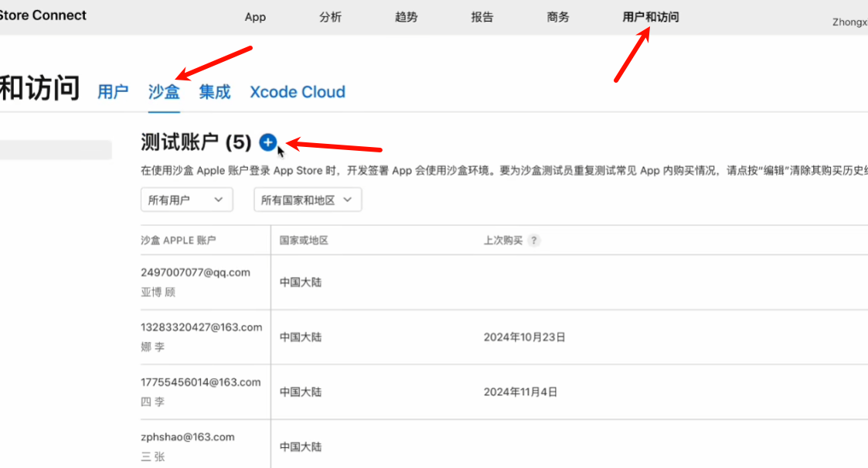
Task: Click the name 娜 李
Action: tap(153, 347)
